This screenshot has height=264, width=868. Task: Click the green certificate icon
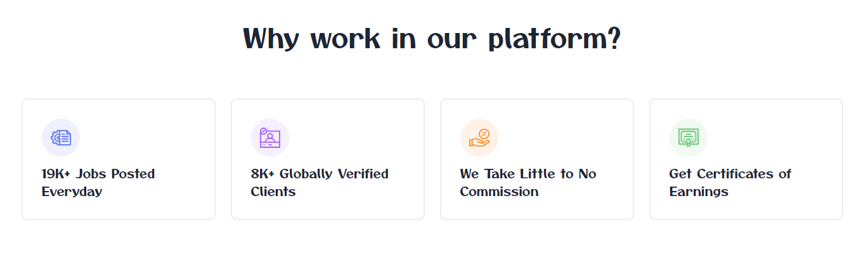688,137
